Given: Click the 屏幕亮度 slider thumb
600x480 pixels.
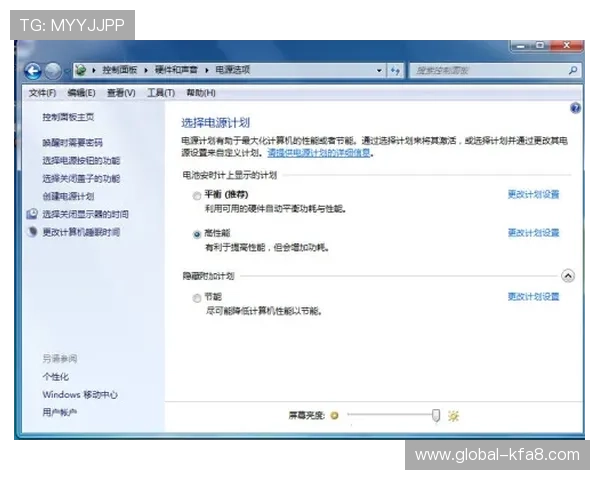Looking at the screenshot, I should coord(435,415).
